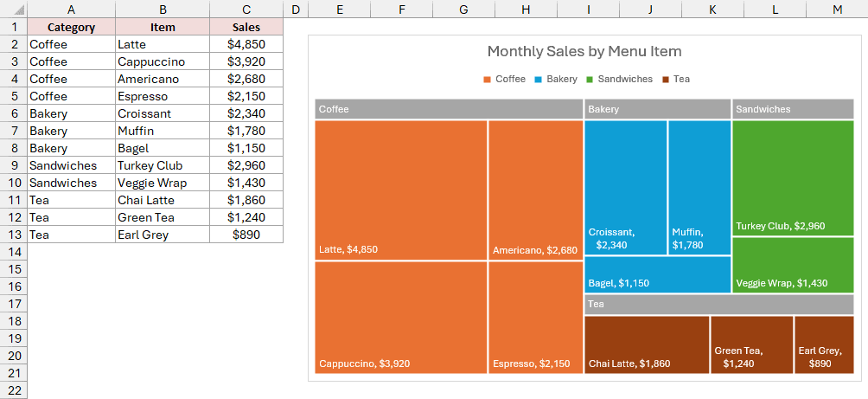Click the Cappuccino treemap block
Image resolution: width=868 pixels, height=399 pixels.
click(401, 318)
